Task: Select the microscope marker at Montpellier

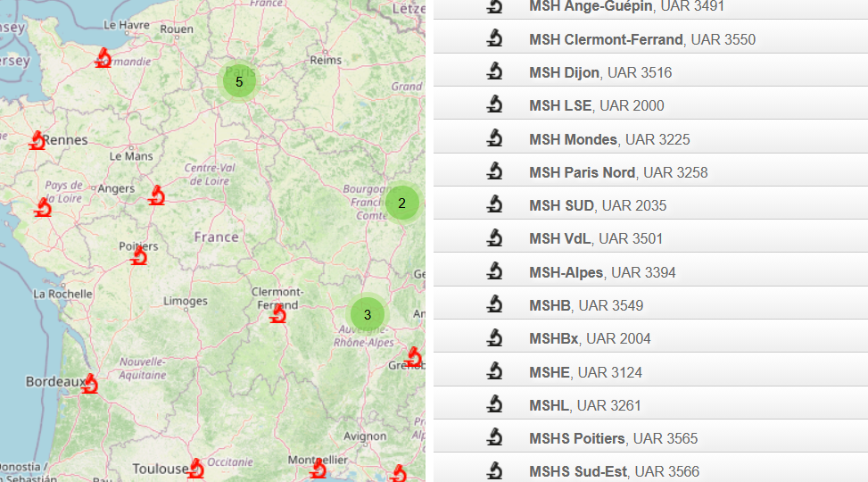Action: [318, 468]
